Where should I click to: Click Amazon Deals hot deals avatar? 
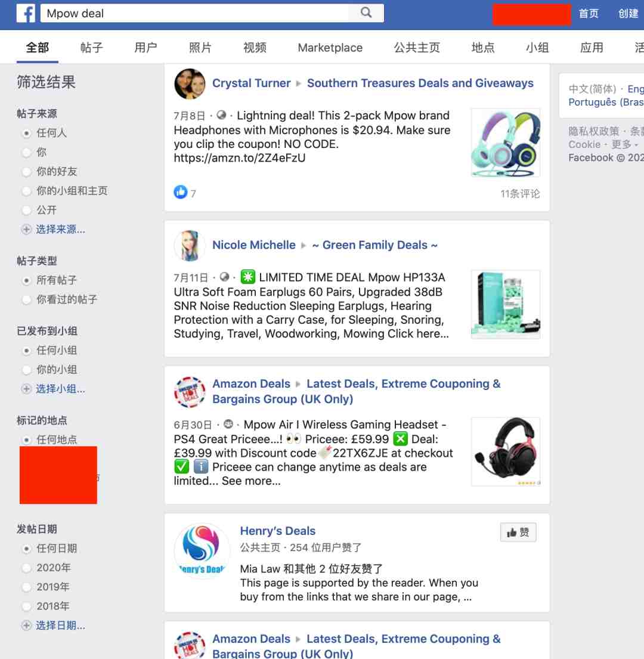point(190,392)
